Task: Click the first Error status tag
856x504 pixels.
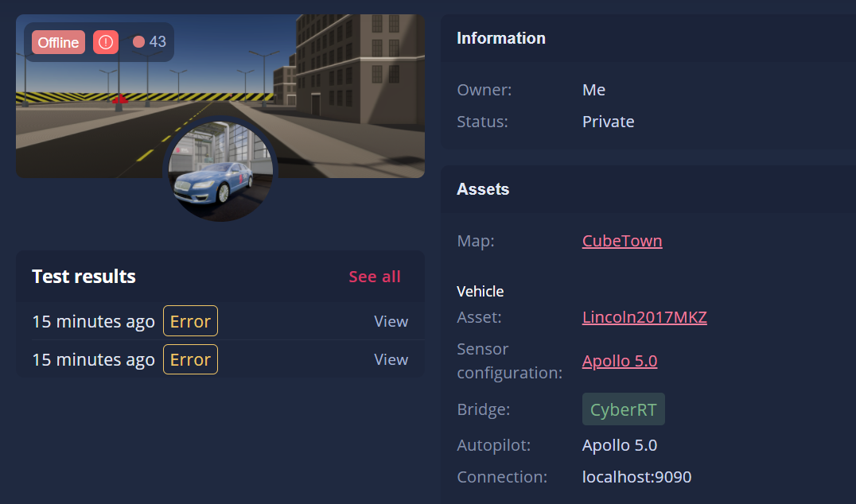Action: click(x=190, y=321)
